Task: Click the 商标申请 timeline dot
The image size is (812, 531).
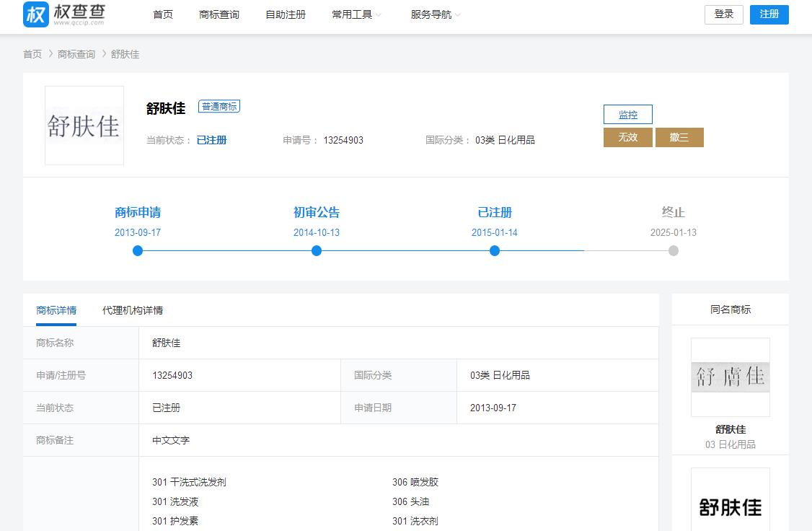Action: pyautogui.click(x=138, y=251)
